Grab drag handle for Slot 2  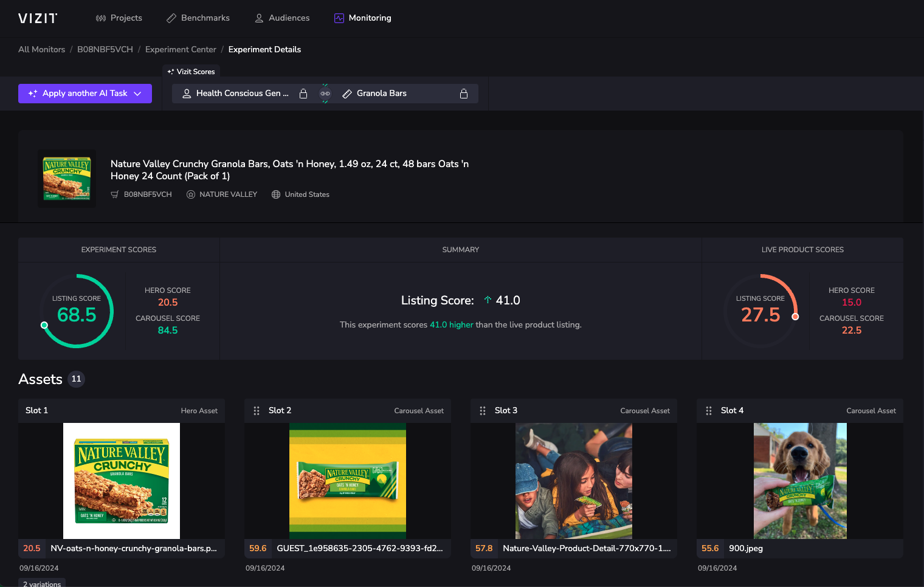(257, 411)
